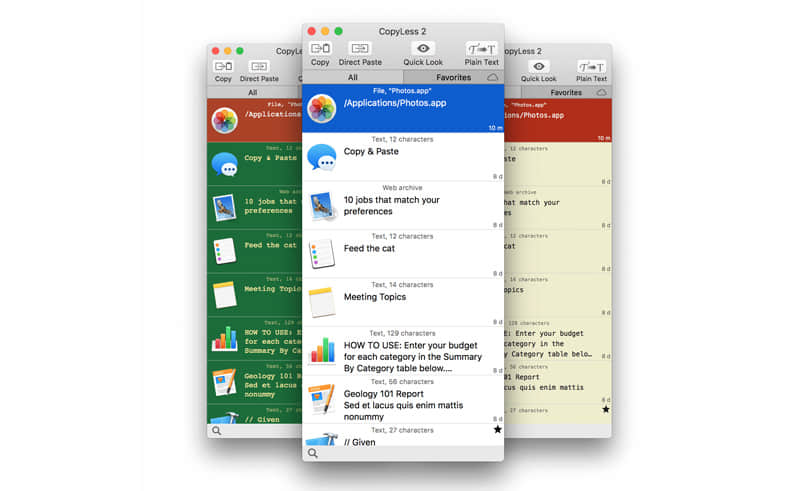Click the Pages icon next to Geology 101 Report

(x=322, y=399)
